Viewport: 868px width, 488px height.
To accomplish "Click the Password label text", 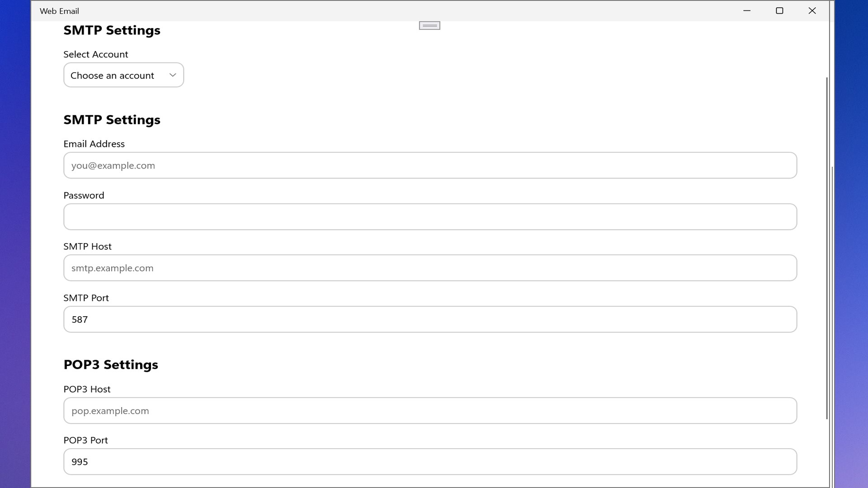I will tap(84, 195).
